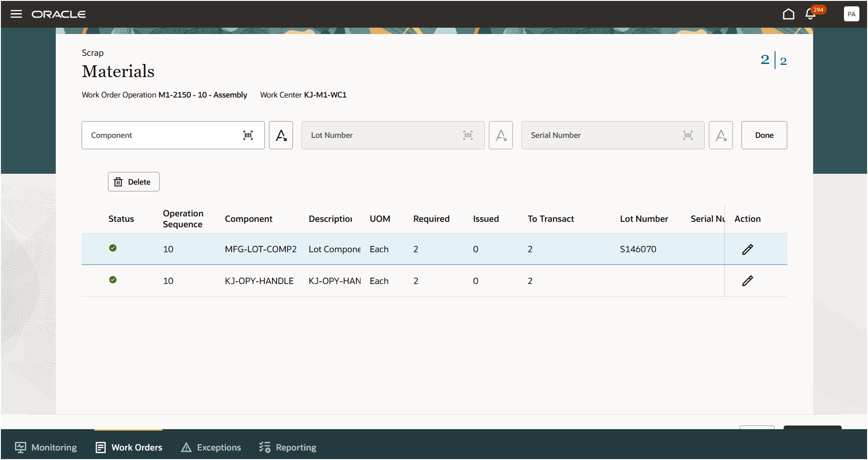Go to home via house icon

[789, 14]
